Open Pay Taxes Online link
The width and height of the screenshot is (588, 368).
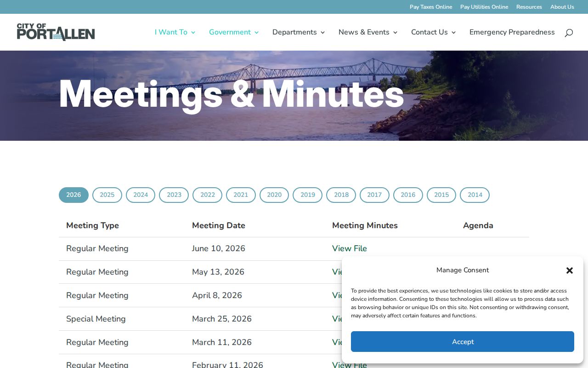[431, 7]
